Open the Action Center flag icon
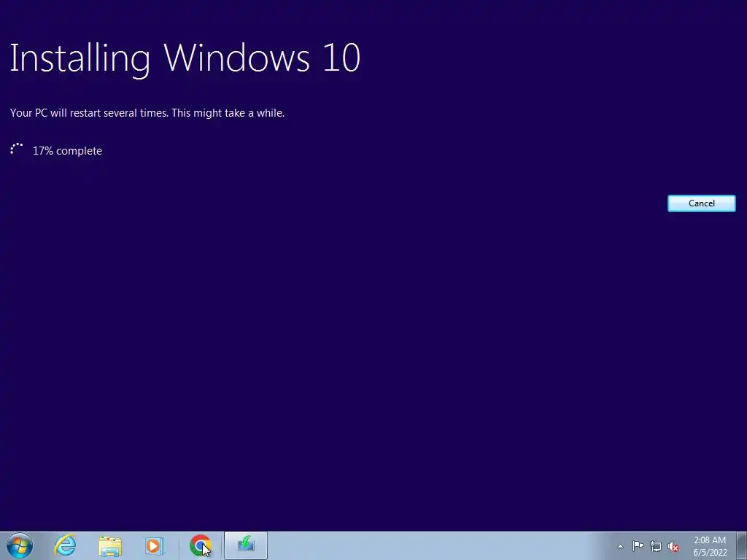747x560 pixels. [638, 546]
